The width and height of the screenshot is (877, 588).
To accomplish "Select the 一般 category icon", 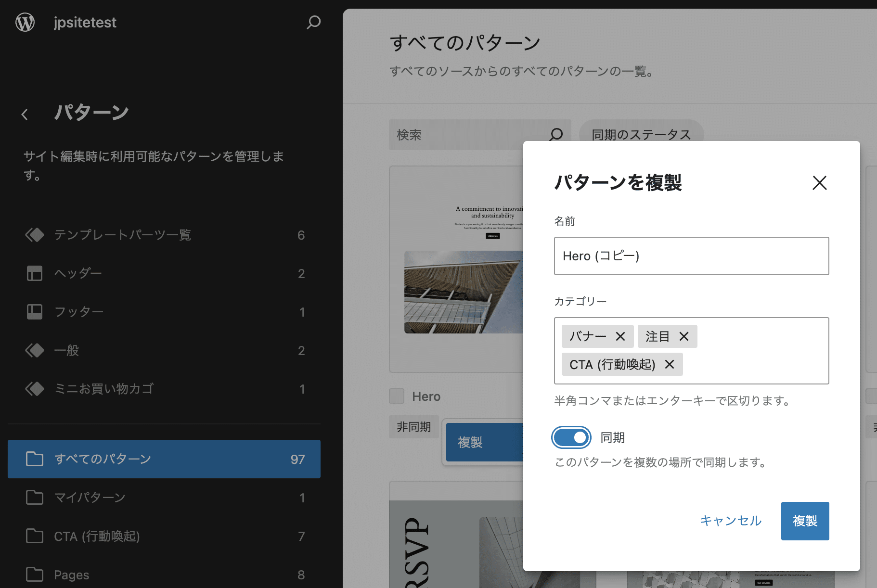I will click(34, 350).
